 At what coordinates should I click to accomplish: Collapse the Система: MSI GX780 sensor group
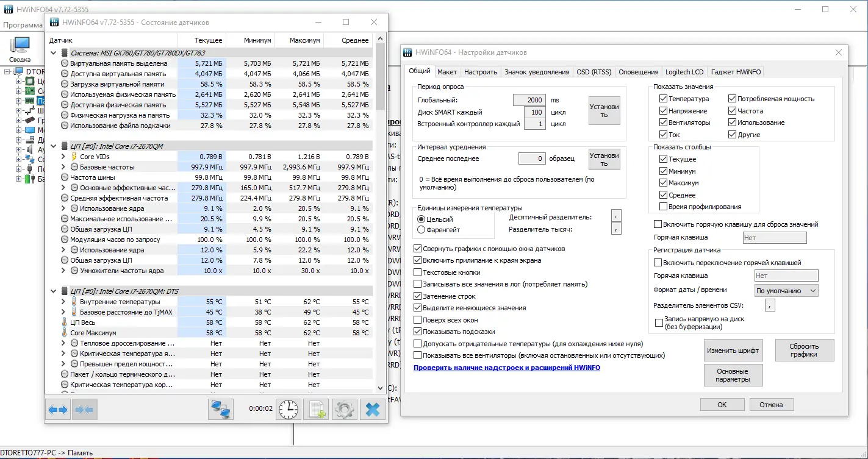[x=53, y=53]
